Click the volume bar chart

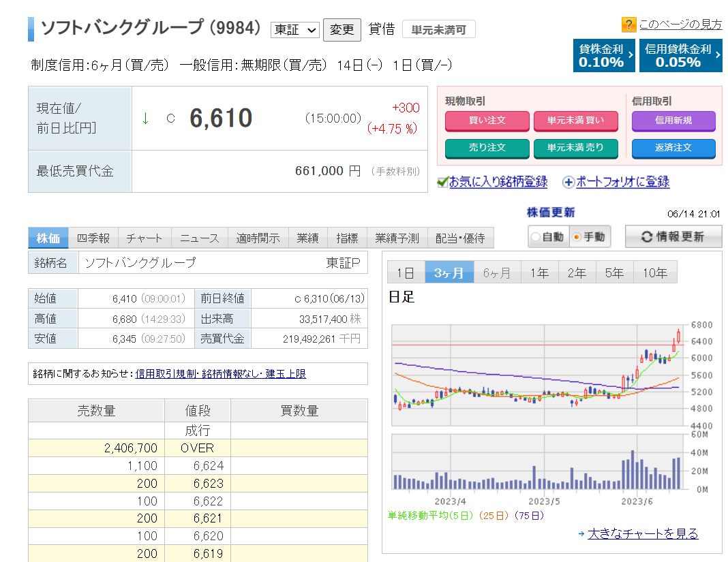(x=538, y=462)
